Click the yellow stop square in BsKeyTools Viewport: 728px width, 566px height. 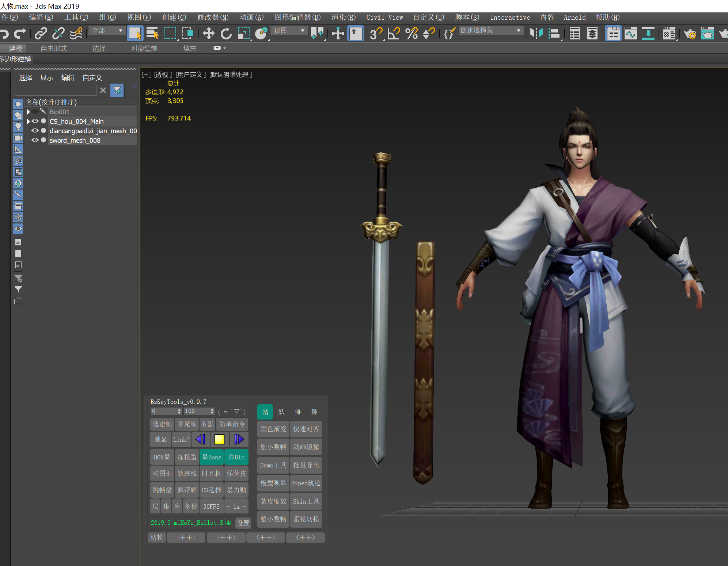click(x=220, y=439)
